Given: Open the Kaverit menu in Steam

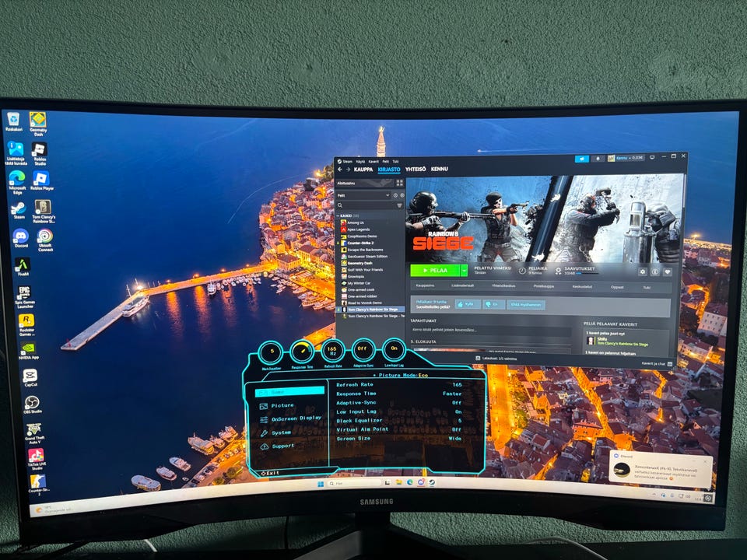Looking at the screenshot, I should pyautogui.click(x=373, y=162).
